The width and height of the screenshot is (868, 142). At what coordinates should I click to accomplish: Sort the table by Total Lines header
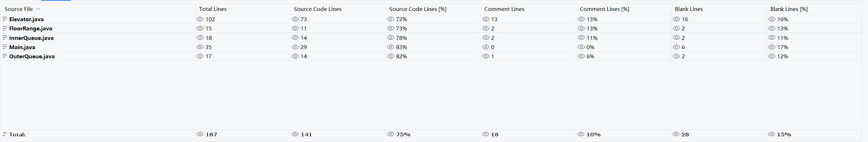213,9
